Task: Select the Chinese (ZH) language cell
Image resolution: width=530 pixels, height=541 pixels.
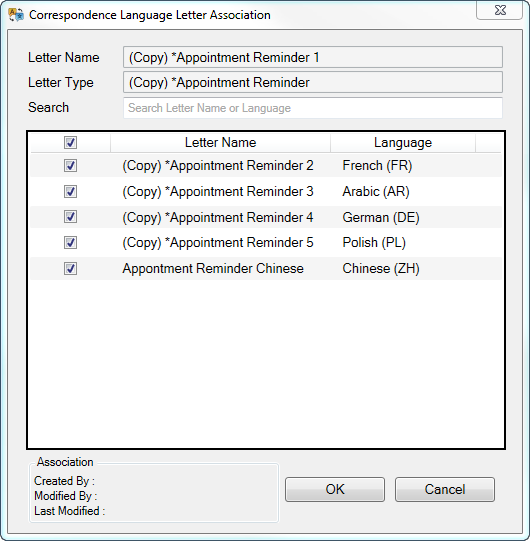Action: pos(381,268)
